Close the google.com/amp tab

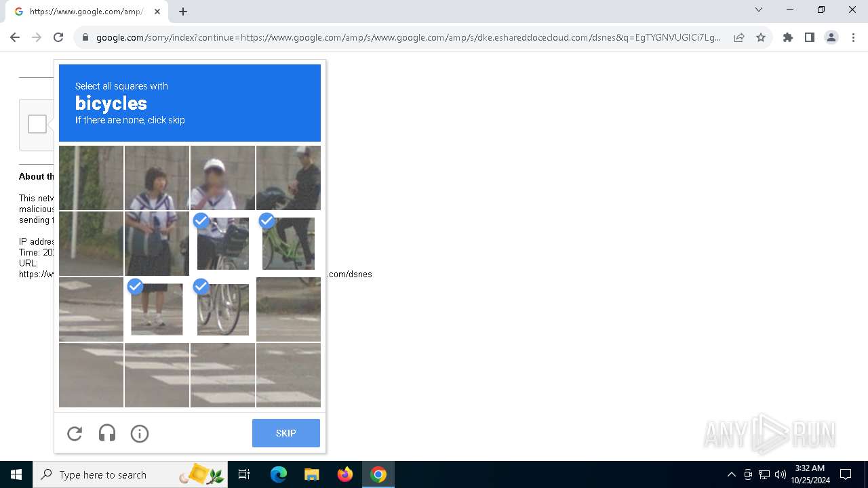pyautogui.click(x=157, y=12)
